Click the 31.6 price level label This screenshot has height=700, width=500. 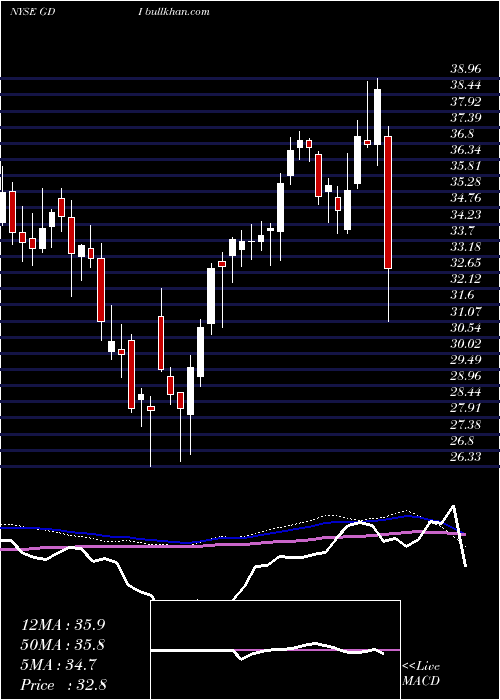point(462,295)
